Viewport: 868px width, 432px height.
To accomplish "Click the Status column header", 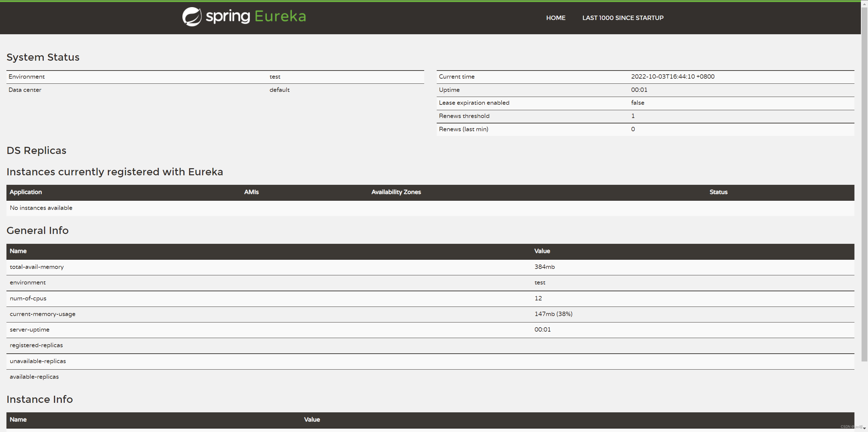I will click(x=718, y=192).
